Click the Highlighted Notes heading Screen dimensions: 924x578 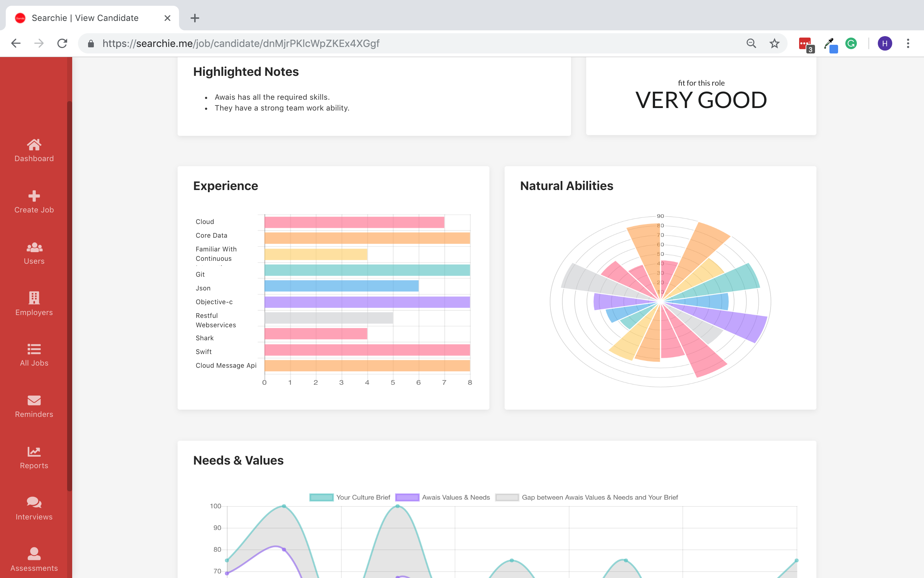[x=246, y=72]
